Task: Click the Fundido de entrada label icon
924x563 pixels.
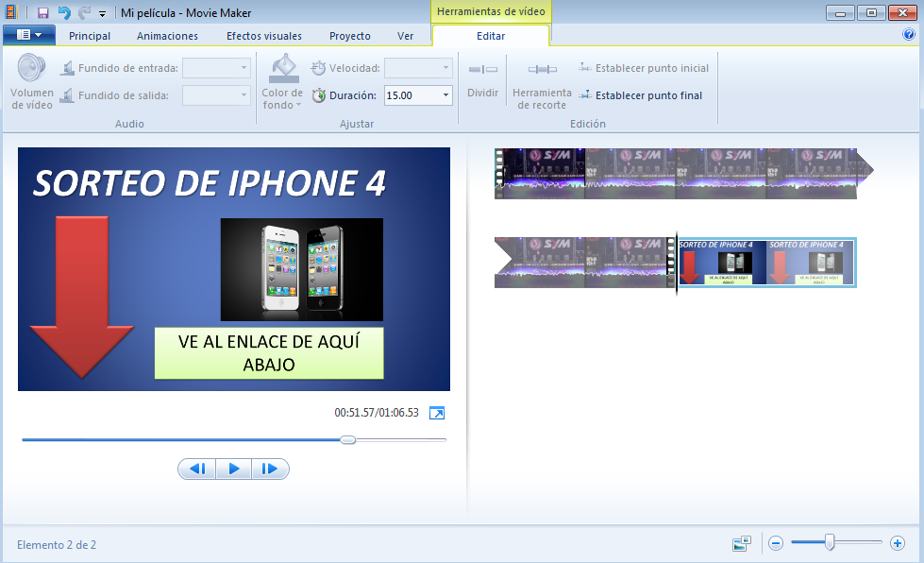Action: point(67,68)
